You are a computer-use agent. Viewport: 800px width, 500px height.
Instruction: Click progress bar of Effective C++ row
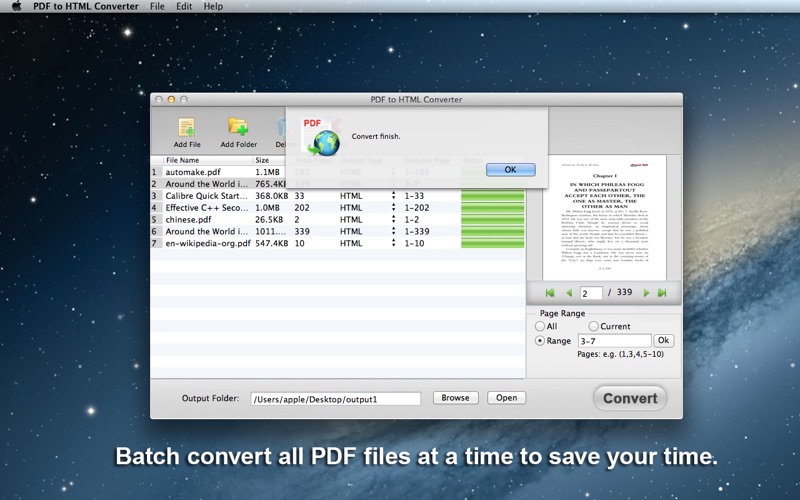coord(492,208)
